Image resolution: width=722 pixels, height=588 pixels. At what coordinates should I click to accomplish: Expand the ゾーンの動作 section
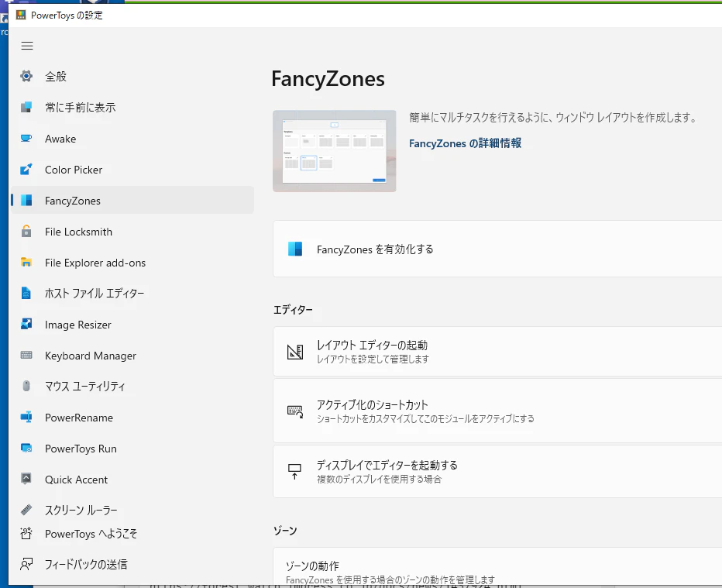tap(497, 567)
